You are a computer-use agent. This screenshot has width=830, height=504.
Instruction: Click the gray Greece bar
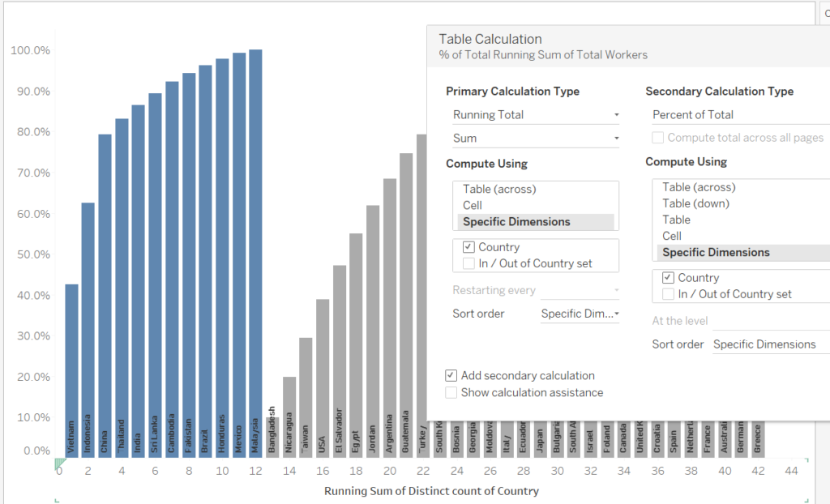pyautogui.click(x=758, y=439)
